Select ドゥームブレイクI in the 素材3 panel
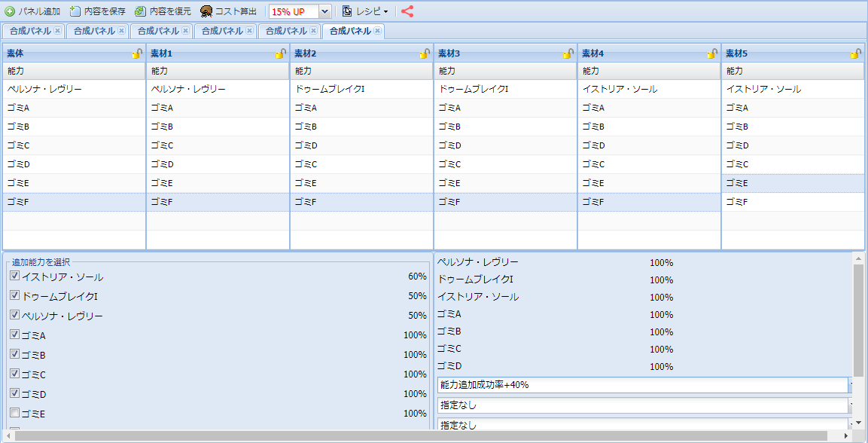 (x=505, y=89)
